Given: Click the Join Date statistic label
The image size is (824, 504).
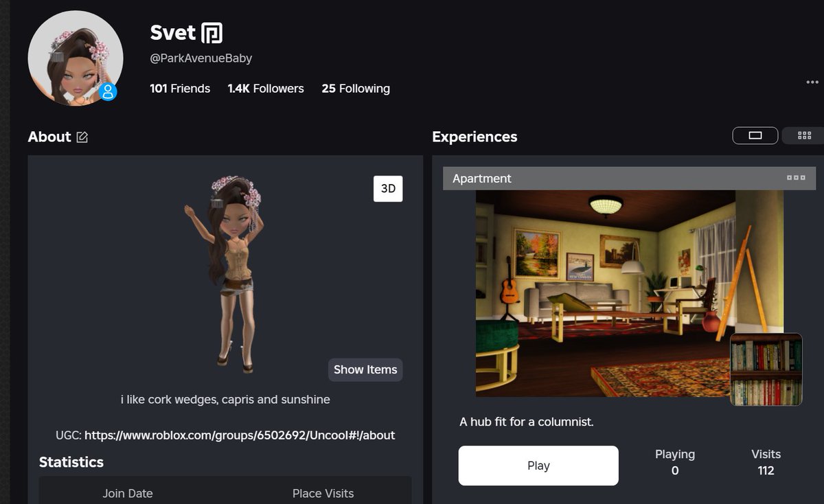Looking at the screenshot, I should click(x=128, y=493).
